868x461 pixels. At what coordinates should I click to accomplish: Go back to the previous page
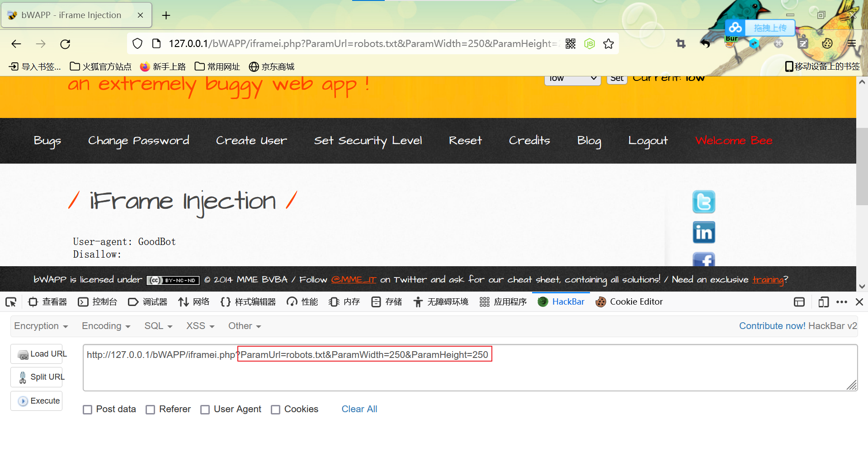click(x=16, y=44)
